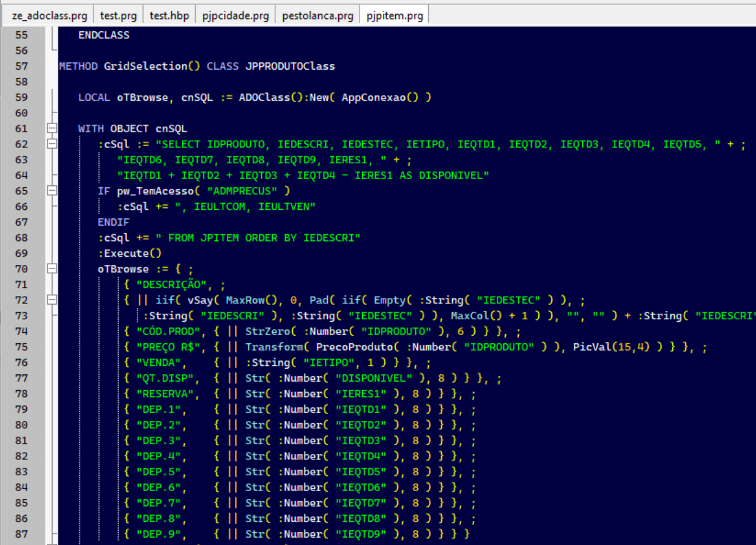The width and height of the screenshot is (756, 545).
Task: Collapse the fold marker on line 72
Action: [x=52, y=300]
